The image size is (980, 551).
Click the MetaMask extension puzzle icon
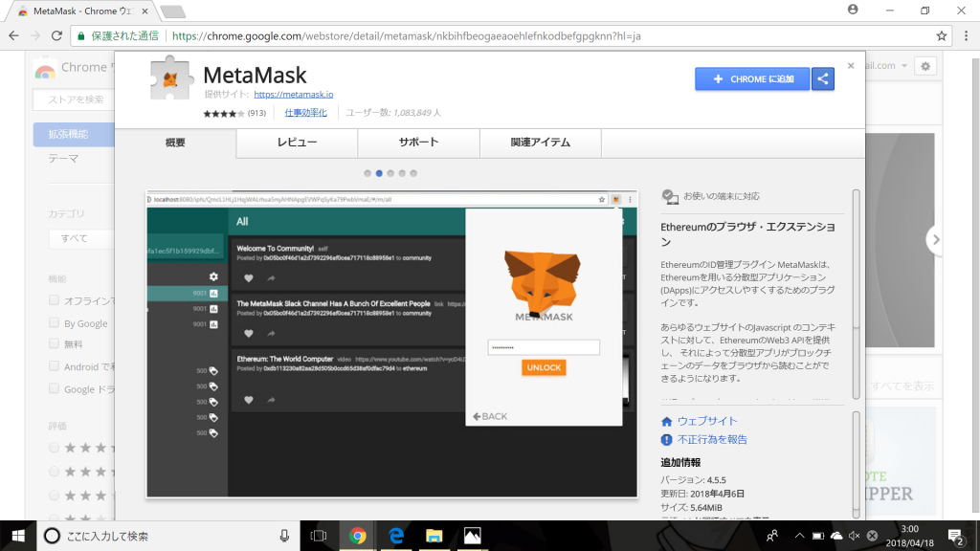click(170, 78)
